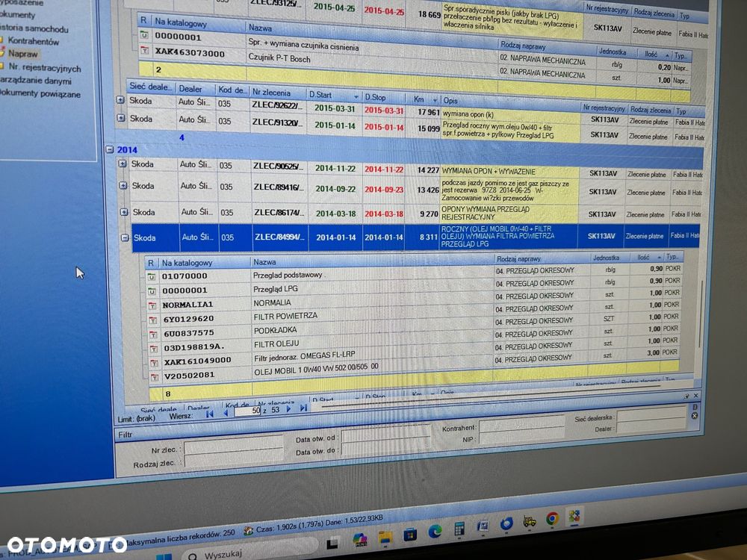The width and height of the screenshot is (747, 560).
Task: Click the Windows search box Wyszukaj
Action: coord(250,551)
